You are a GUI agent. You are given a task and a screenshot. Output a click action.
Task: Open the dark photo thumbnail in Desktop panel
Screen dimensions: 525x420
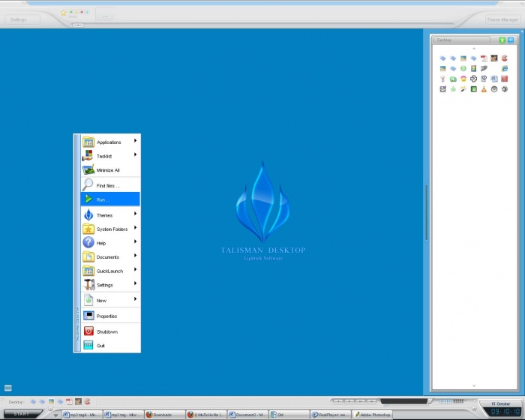tap(494, 58)
